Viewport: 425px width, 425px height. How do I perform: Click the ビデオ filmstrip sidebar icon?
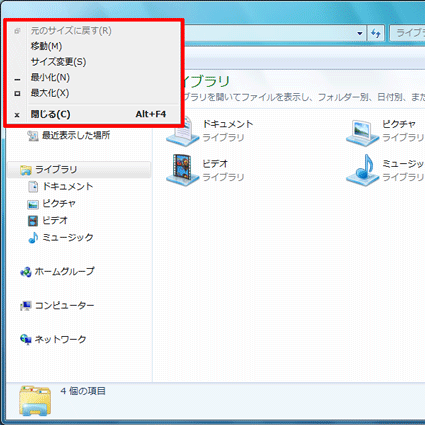pos(33,221)
